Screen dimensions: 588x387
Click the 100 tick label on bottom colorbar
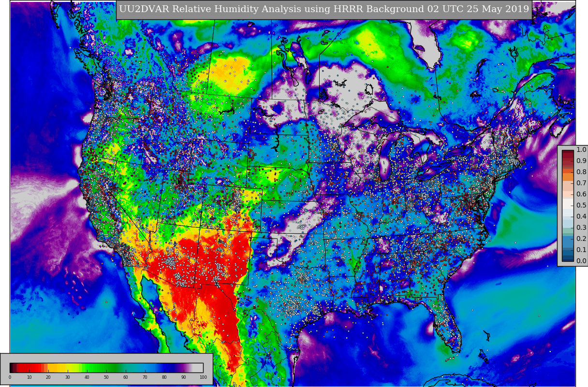pos(203,377)
